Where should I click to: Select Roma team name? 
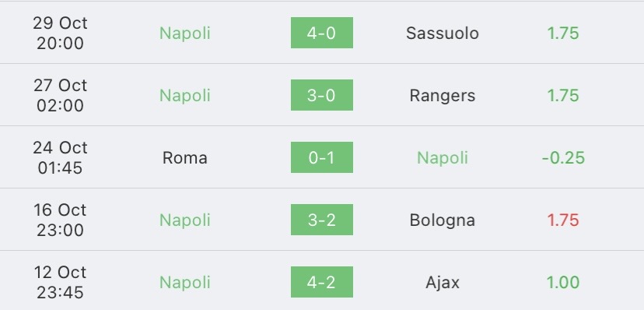pos(184,158)
